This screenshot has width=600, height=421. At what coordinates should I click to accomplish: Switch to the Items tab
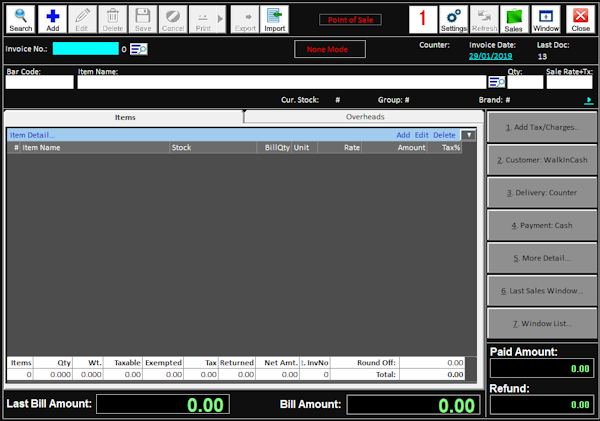pos(125,117)
